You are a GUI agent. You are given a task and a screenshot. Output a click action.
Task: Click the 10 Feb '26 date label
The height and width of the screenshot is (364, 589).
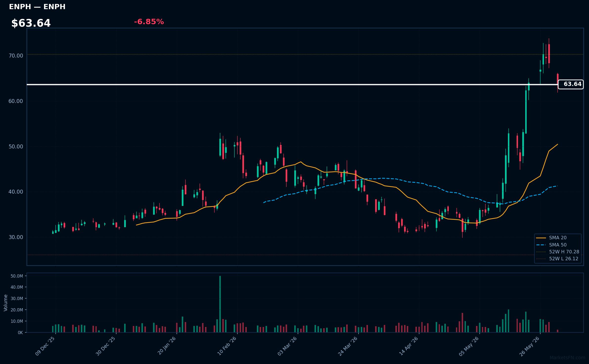(x=227, y=346)
